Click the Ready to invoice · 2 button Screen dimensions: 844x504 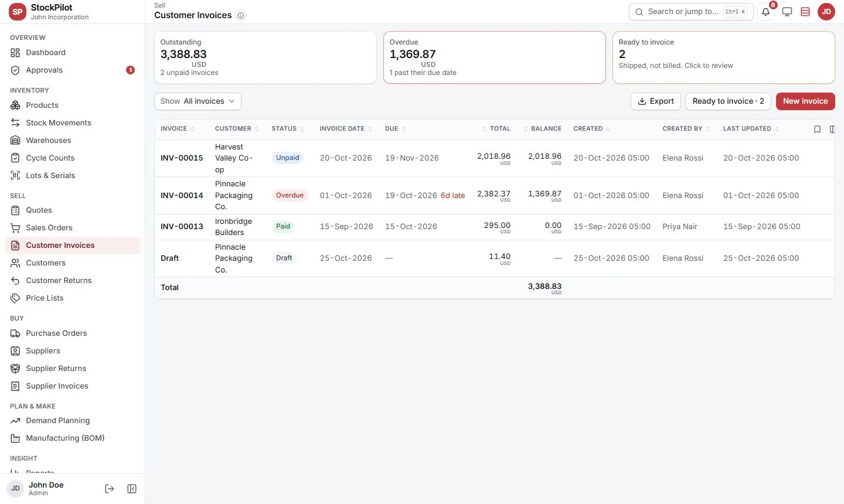[728, 101]
